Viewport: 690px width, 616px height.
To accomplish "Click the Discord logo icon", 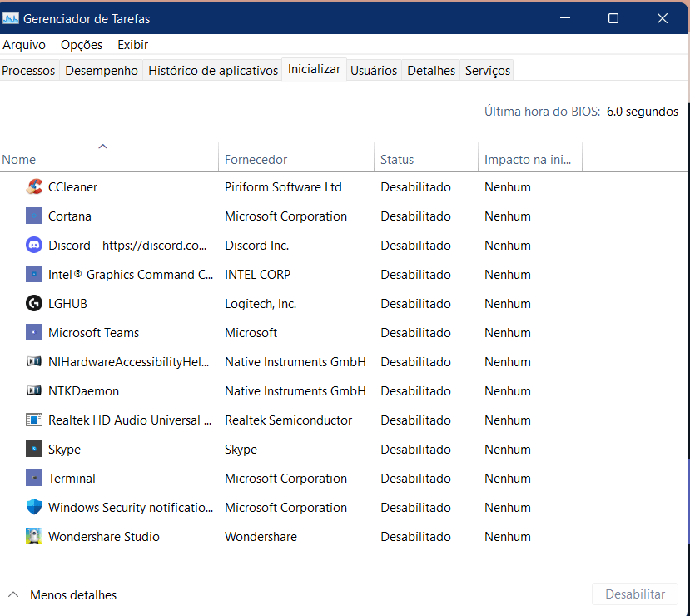I will [34, 245].
